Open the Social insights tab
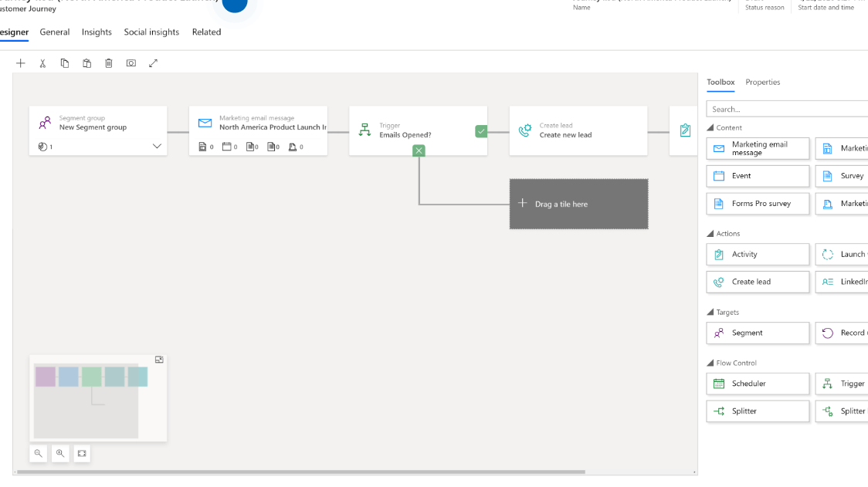This screenshot has height=487, width=868. tap(151, 32)
